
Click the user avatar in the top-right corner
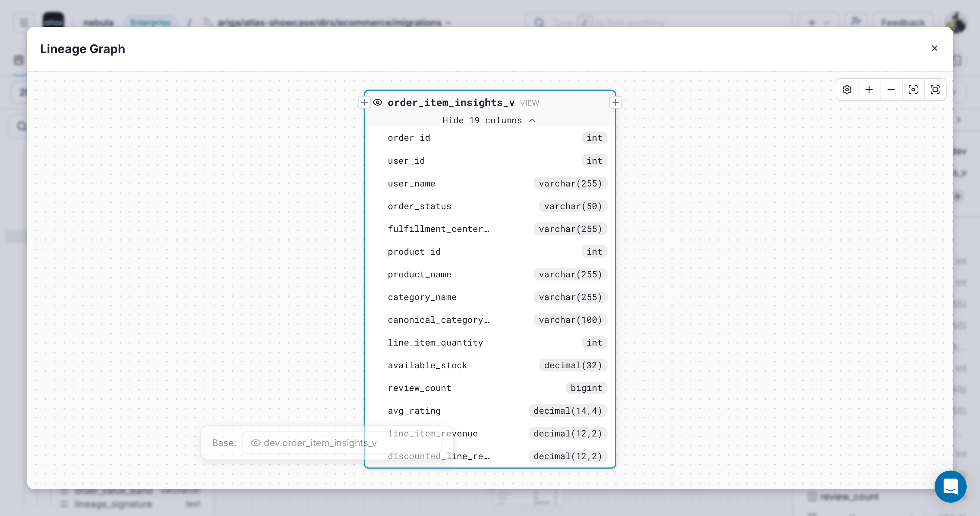(957, 22)
